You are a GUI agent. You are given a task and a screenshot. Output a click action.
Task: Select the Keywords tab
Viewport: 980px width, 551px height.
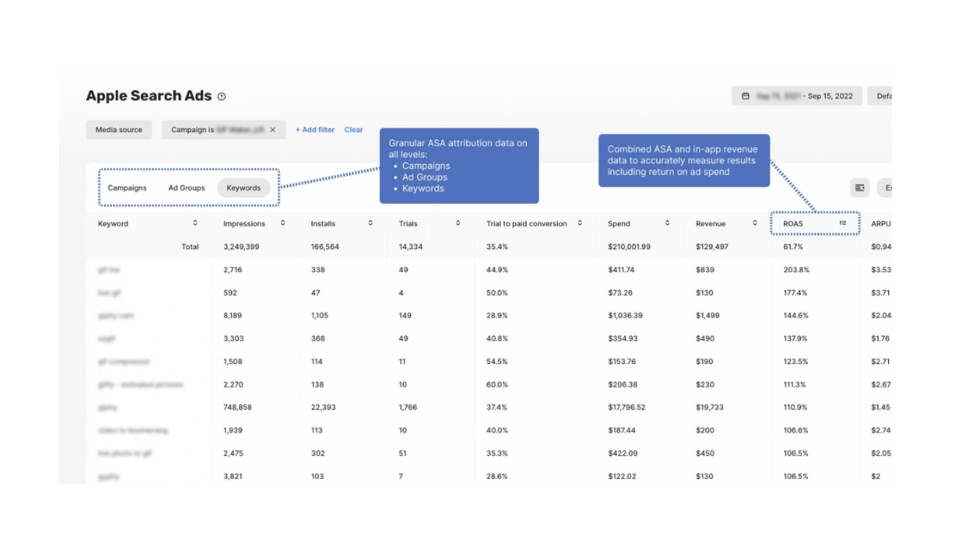244,188
